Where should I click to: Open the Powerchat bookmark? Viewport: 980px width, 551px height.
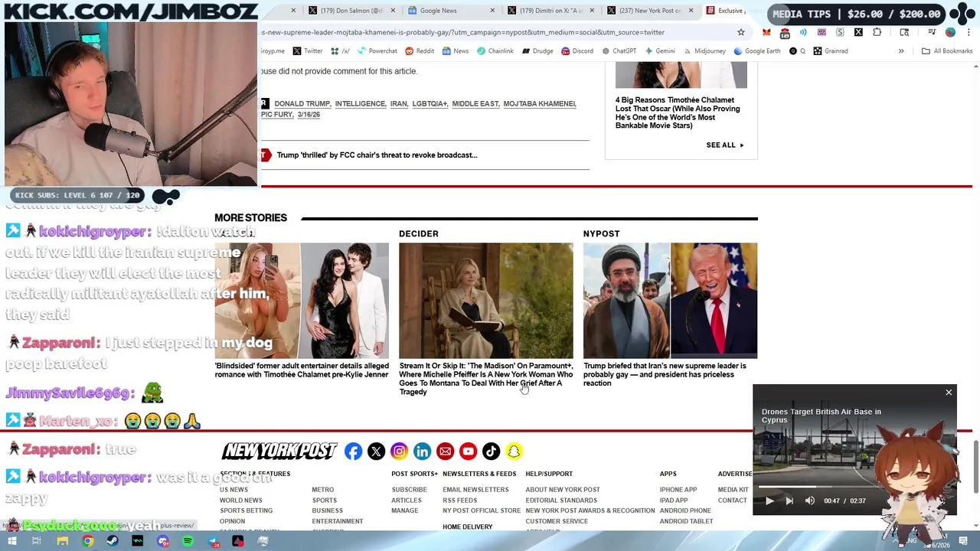tap(377, 51)
